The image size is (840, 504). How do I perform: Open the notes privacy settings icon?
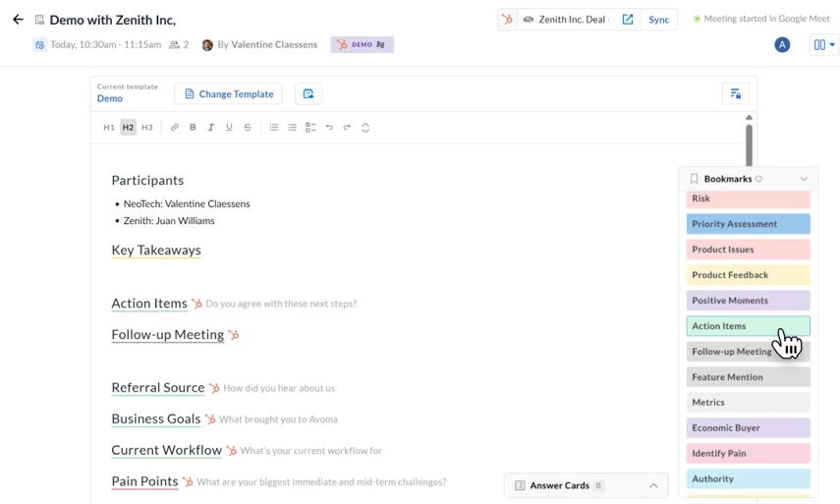tap(736, 93)
